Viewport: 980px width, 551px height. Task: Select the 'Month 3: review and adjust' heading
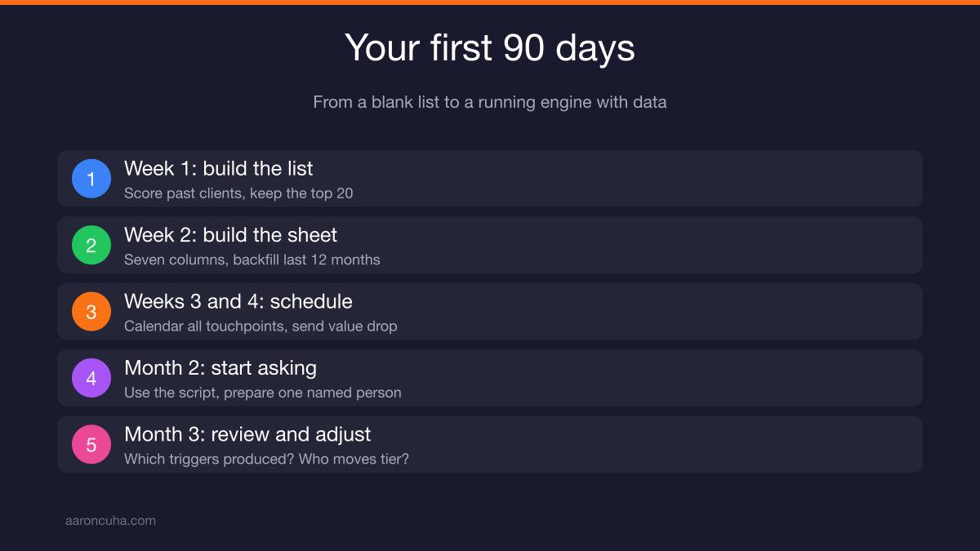pyautogui.click(x=247, y=434)
